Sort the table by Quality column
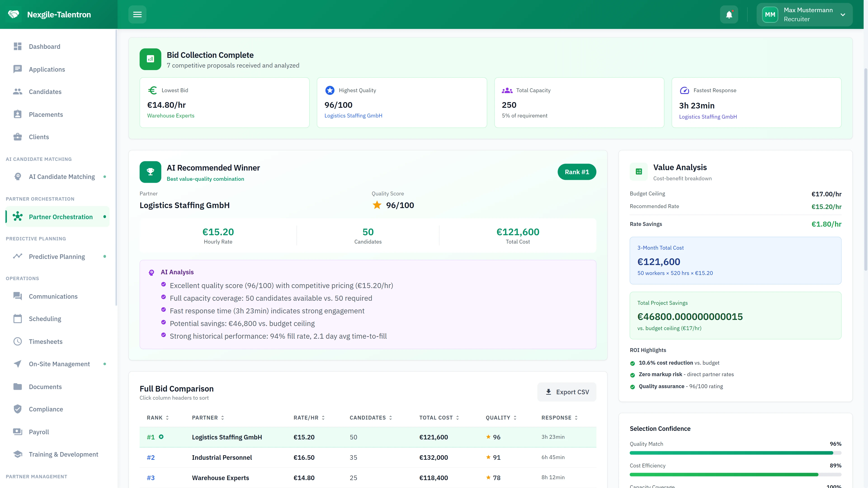Screen dimensions: 868x488 point(501,418)
